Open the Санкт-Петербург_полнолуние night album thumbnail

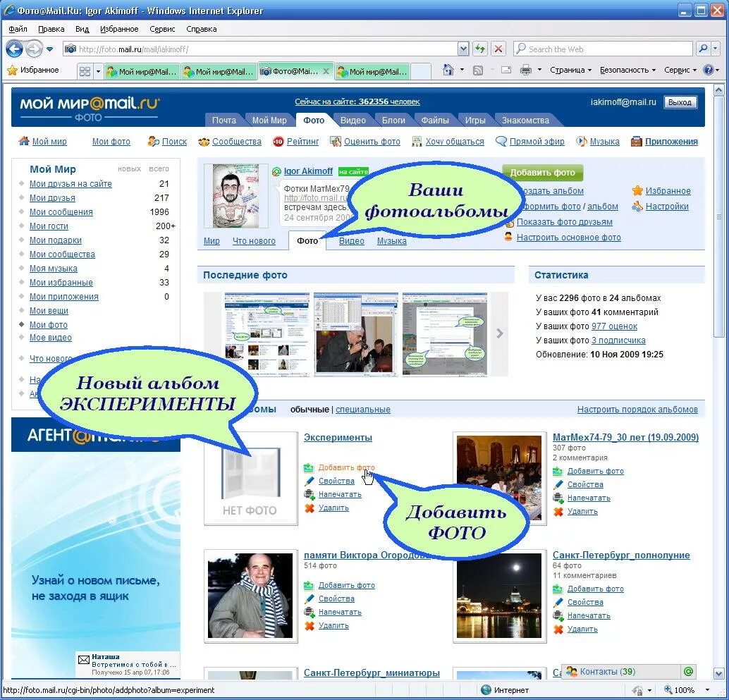click(499, 596)
